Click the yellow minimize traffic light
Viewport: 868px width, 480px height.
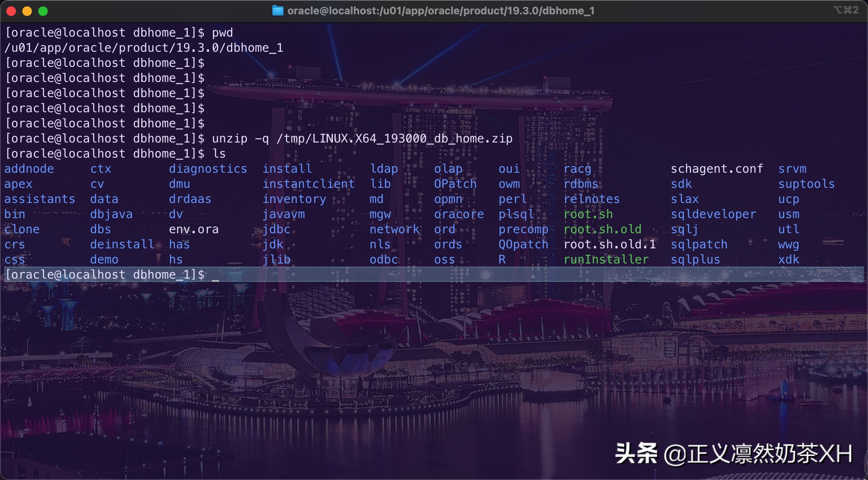pyautogui.click(x=27, y=11)
